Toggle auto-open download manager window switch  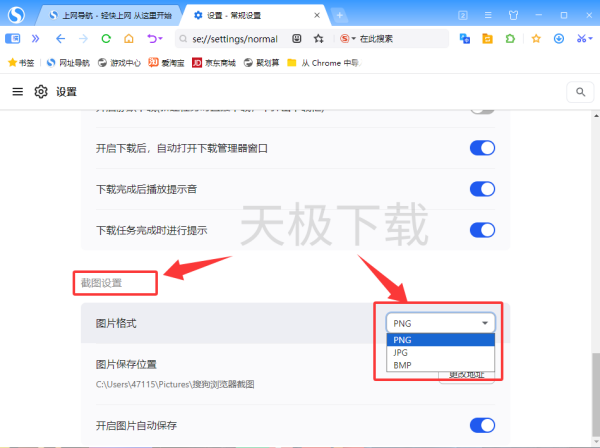[x=482, y=148]
